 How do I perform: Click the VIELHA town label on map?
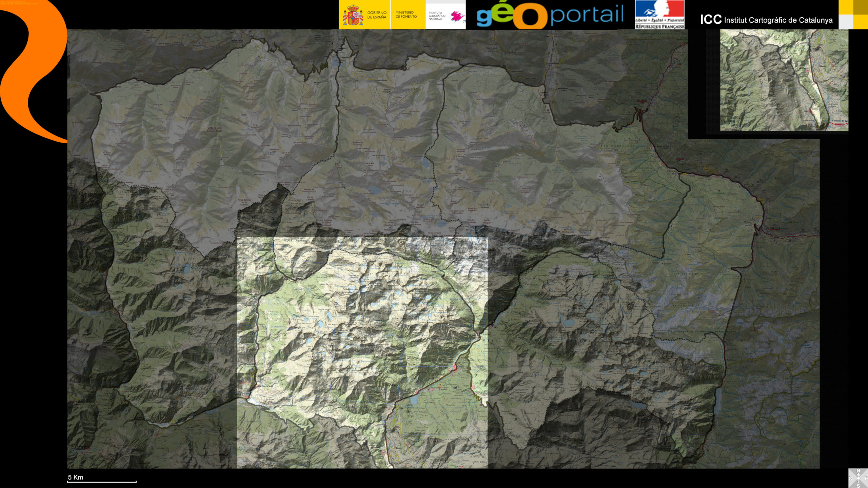click(x=776, y=228)
